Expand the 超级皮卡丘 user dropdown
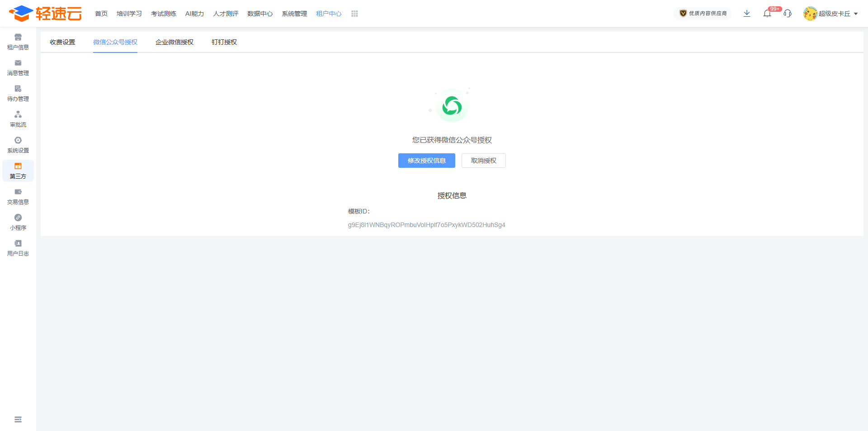The height and width of the screenshot is (431, 868). point(830,14)
